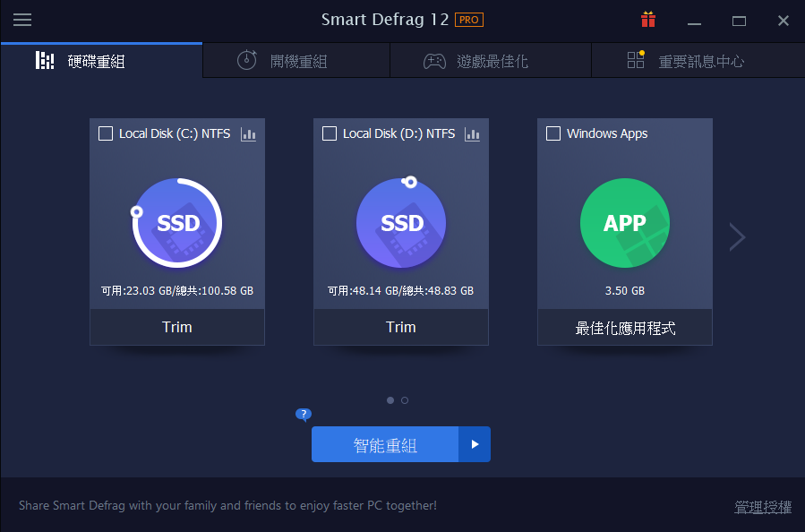Select the first page indicator dot
The width and height of the screenshot is (805, 532).
(390, 400)
